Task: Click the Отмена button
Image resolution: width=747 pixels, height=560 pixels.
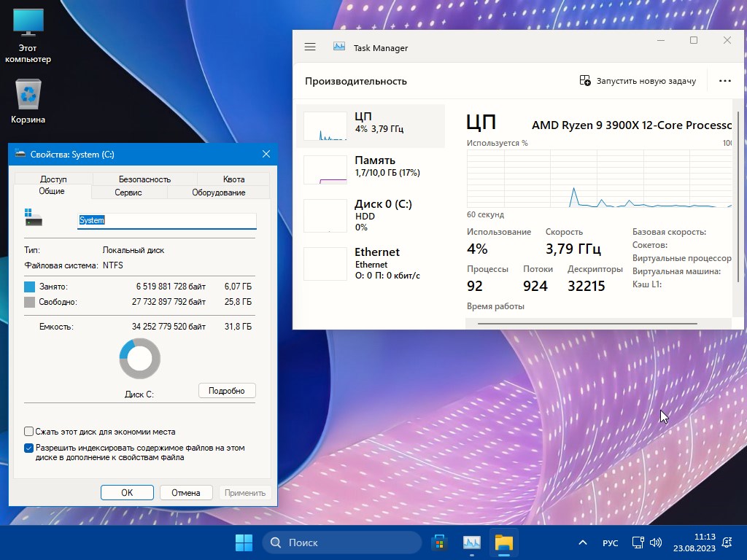Action: pyautogui.click(x=186, y=492)
